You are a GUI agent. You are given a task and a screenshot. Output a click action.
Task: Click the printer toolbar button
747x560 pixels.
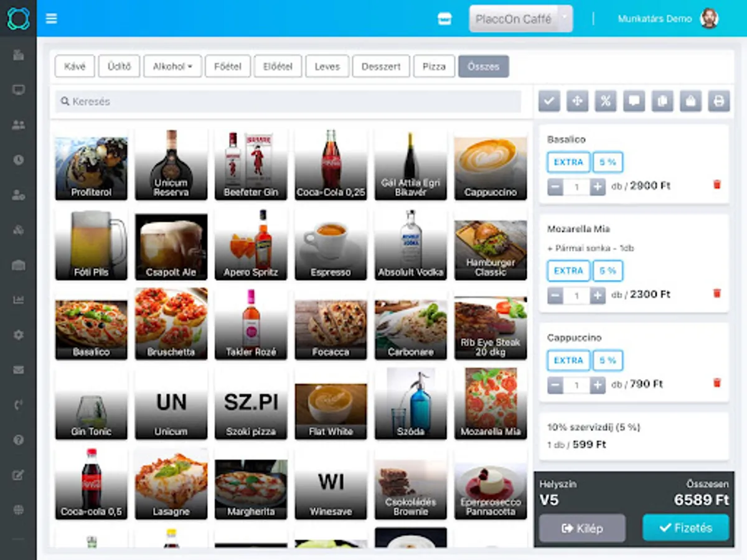(x=719, y=101)
